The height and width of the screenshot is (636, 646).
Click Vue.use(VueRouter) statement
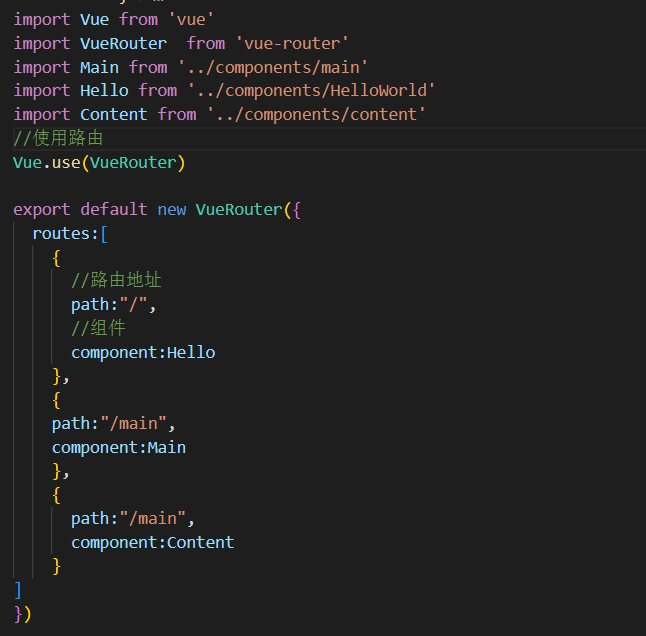point(99,163)
